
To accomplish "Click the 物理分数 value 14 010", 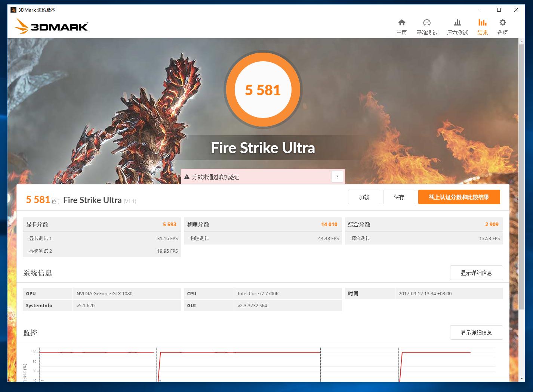I will click(x=329, y=224).
